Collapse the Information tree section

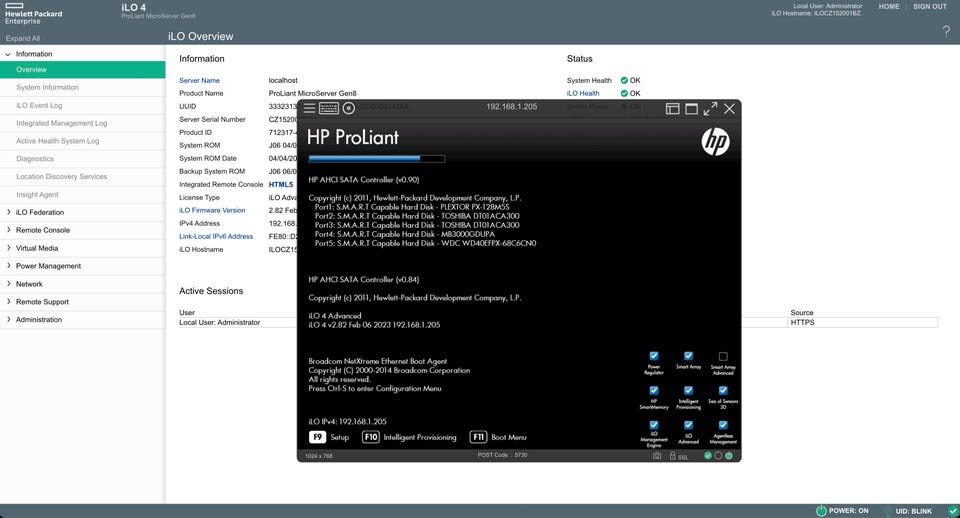point(9,54)
